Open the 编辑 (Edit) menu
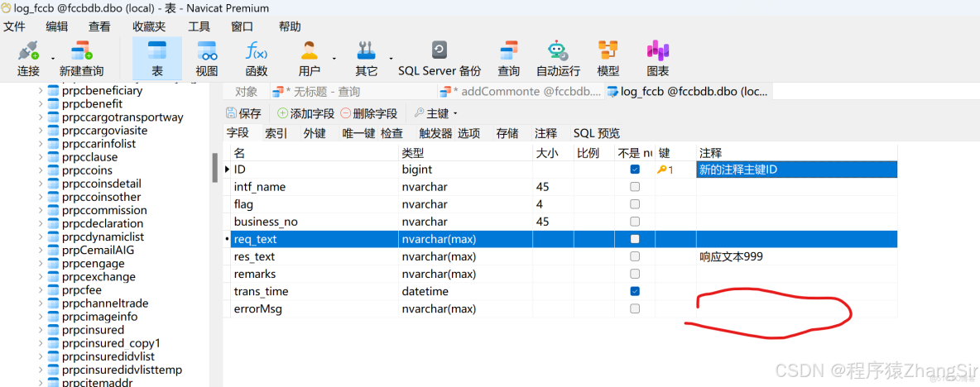The image size is (980, 387). [x=57, y=26]
